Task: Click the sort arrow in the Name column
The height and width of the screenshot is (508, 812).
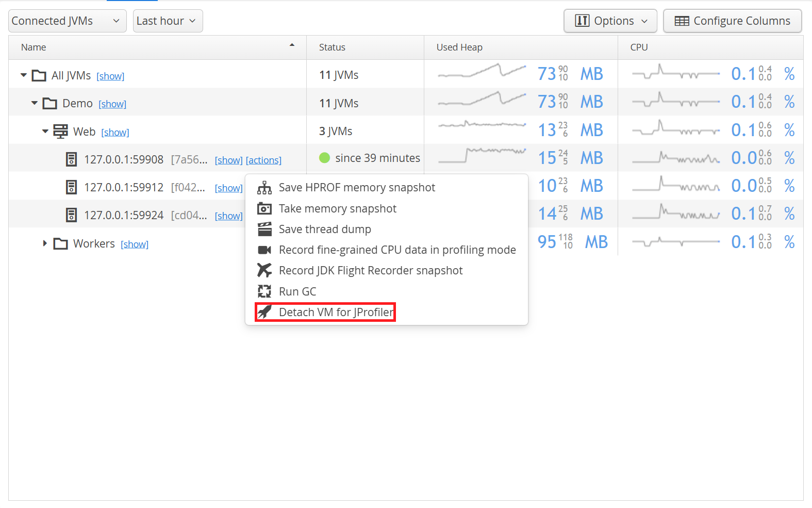Action: [x=292, y=45]
